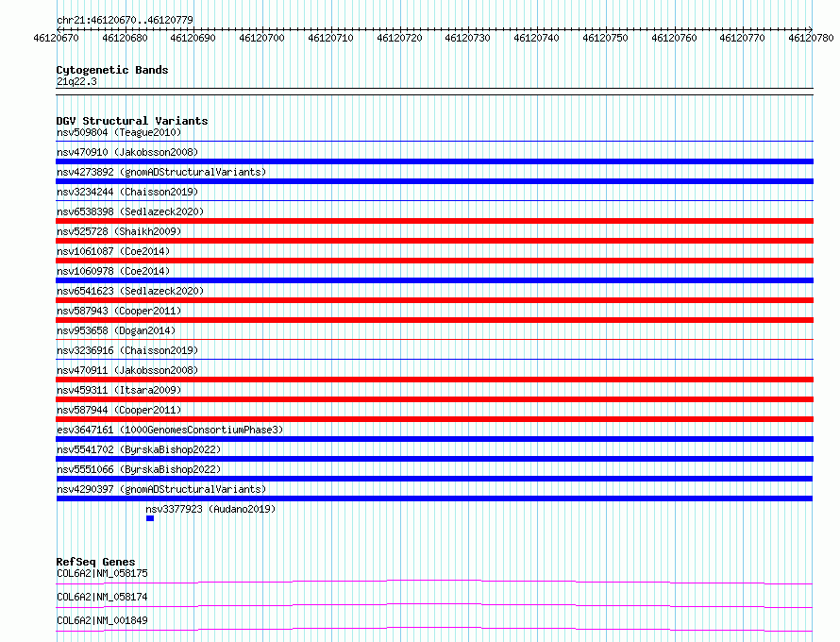Screen dimensions: 840x642
Task: Click the red bar under nsv6538398
Action: click(x=434, y=221)
